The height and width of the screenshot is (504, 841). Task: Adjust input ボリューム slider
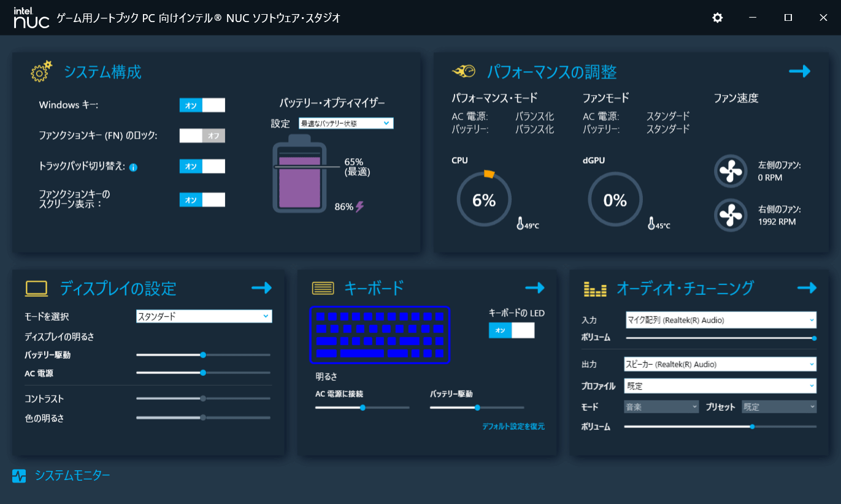721,338
